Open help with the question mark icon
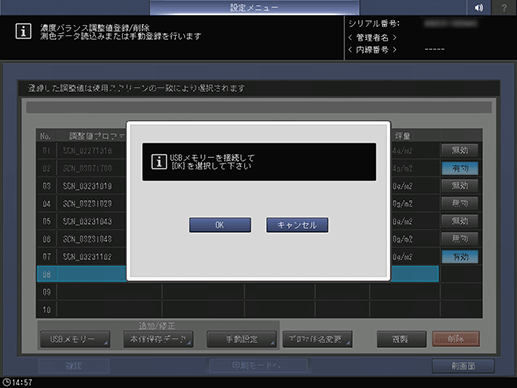This screenshot has width=517, height=388. pyautogui.click(x=504, y=7)
